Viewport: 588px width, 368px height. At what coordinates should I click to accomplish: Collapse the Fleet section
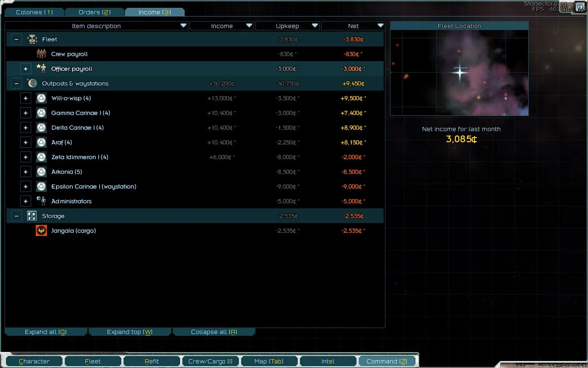(17, 39)
